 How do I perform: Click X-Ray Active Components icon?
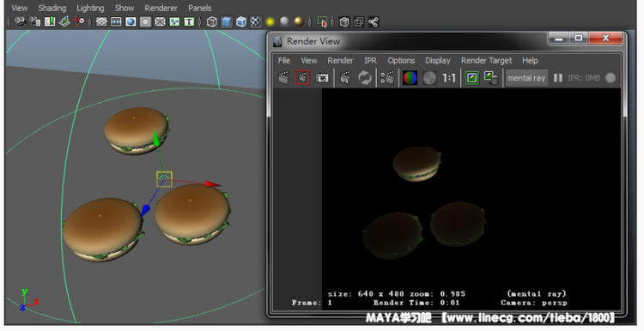pos(359,21)
